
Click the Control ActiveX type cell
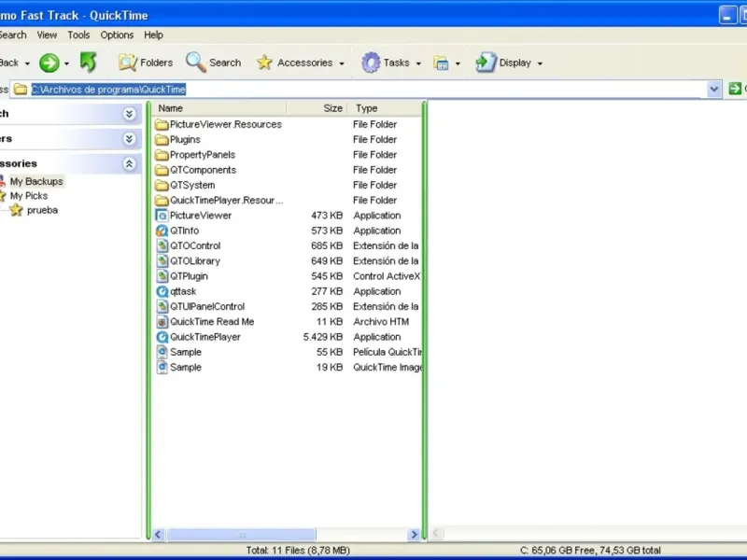[387, 276]
